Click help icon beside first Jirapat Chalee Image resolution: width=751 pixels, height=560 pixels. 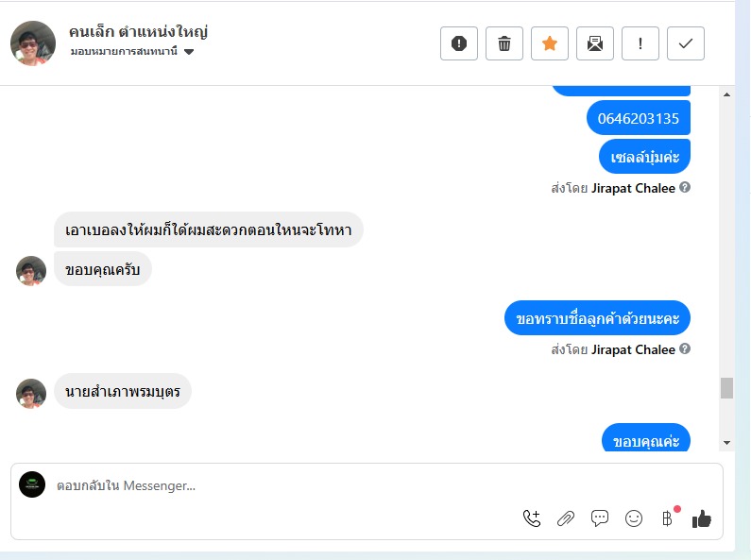[x=685, y=187]
